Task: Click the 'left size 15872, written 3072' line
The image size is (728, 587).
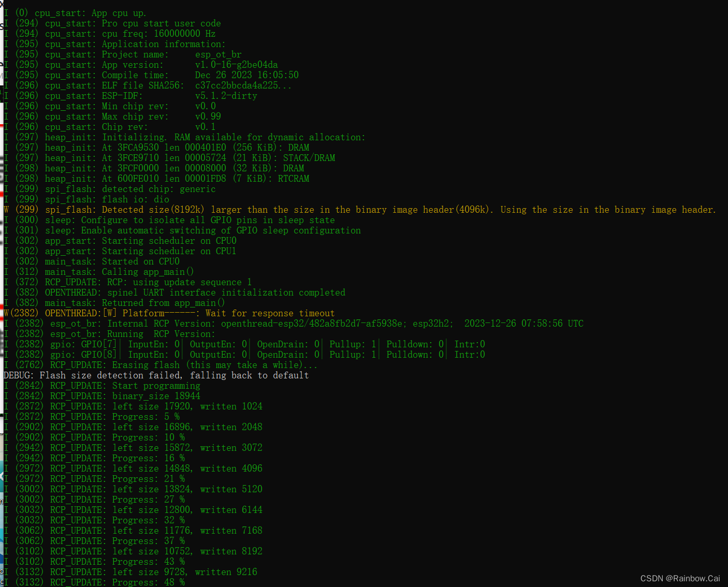Action: [x=133, y=448]
